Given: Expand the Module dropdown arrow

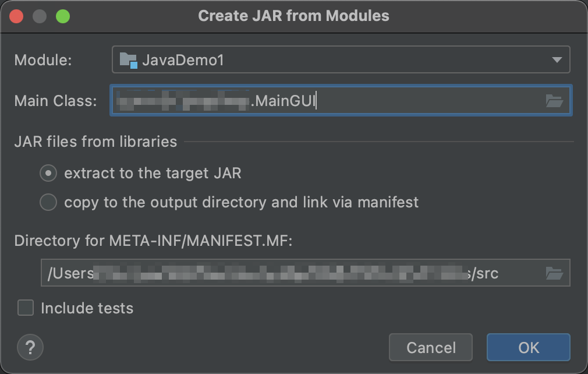Looking at the screenshot, I should coord(557,60).
